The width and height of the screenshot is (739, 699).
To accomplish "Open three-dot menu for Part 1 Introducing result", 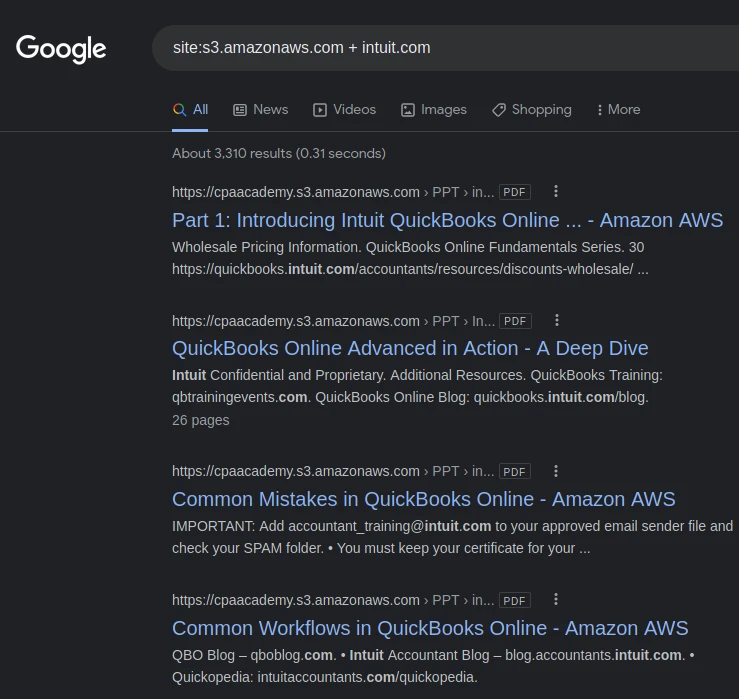I will [x=557, y=192].
